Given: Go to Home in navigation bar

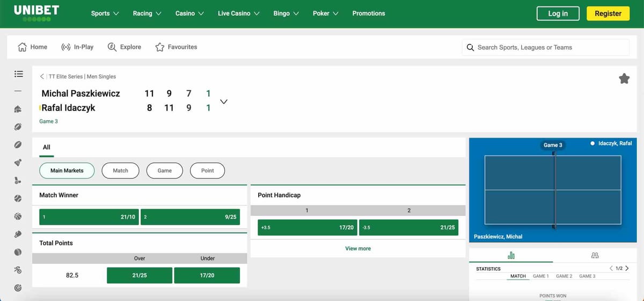Looking at the screenshot, I should tap(33, 47).
